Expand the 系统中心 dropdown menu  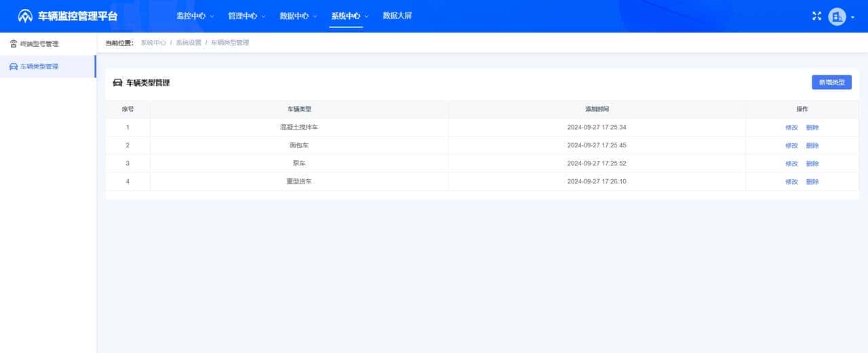click(350, 16)
